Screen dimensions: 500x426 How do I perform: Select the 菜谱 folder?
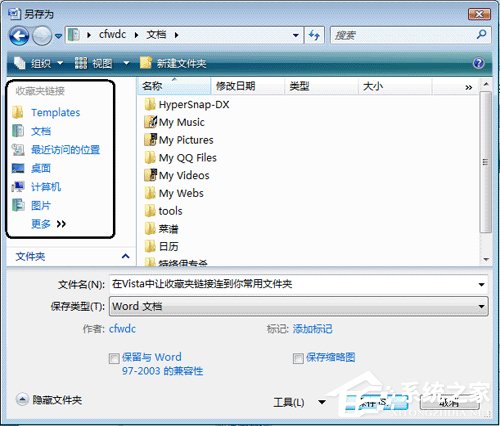[x=168, y=229]
